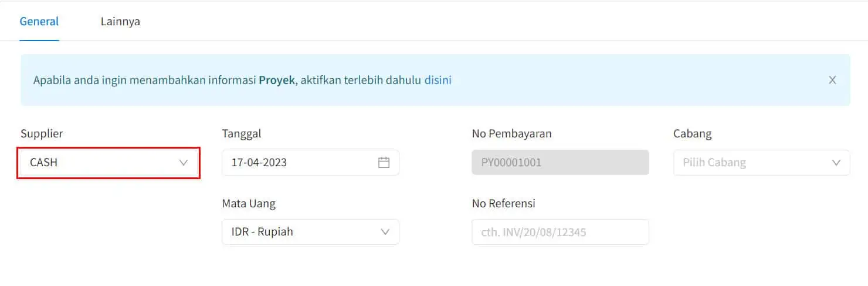Select the CASH value in Supplier box
Screen dimensions: 868x286
(x=44, y=163)
